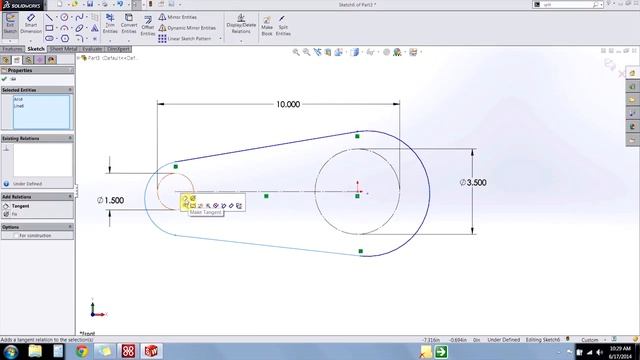Image resolution: width=640 pixels, height=360 pixels.
Task: Switch to the Features tab
Action: click(x=12, y=49)
